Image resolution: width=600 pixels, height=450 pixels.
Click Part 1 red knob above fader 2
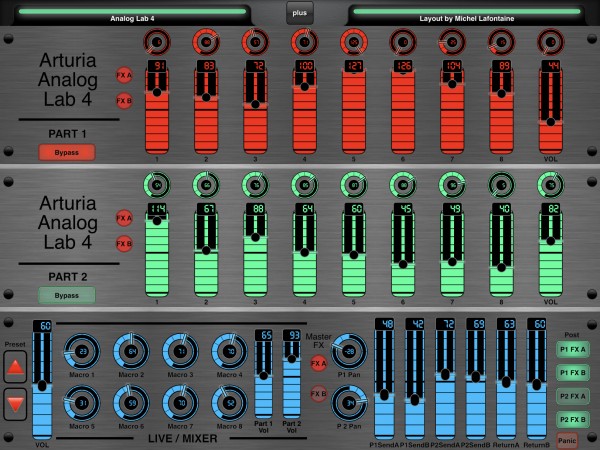click(x=206, y=42)
